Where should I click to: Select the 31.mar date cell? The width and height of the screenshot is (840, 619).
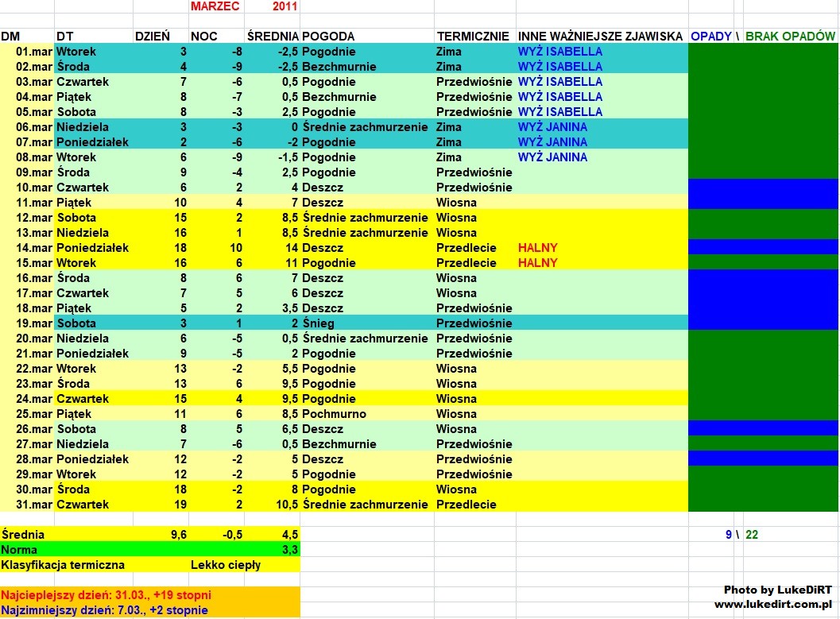[x=33, y=505]
